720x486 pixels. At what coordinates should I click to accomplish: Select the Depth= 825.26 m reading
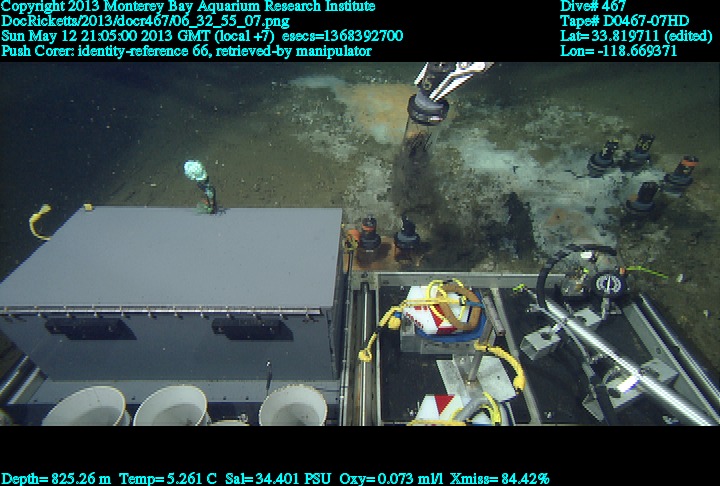57,479
